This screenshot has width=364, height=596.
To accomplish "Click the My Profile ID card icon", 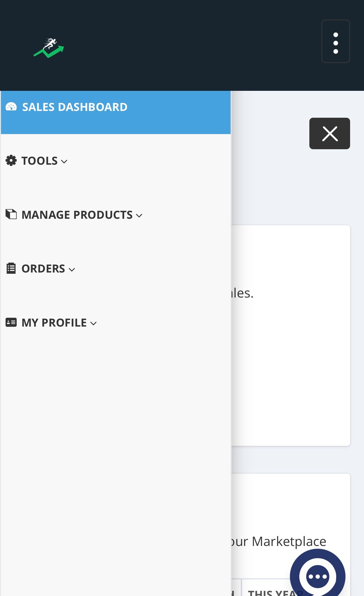I will click(11, 322).
